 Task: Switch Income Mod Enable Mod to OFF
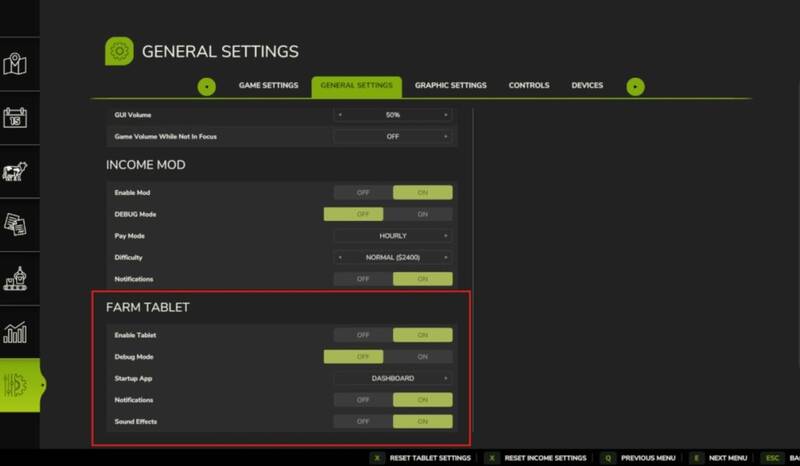(x=362, y=192)
